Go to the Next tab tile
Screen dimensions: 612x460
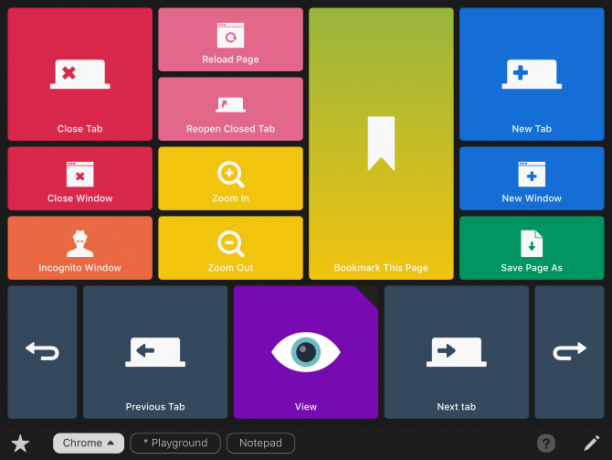click(x=457, y=352)
